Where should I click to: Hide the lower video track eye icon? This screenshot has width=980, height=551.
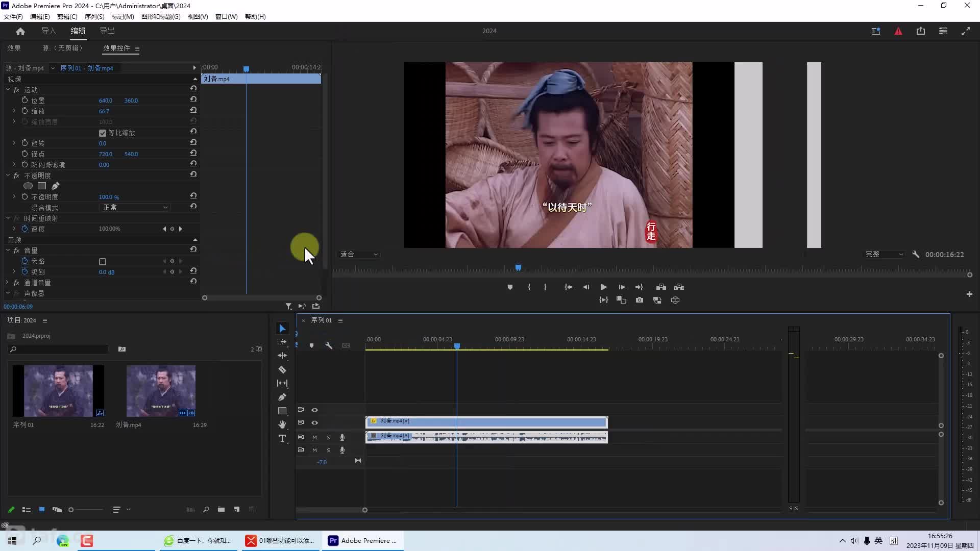pyautogui.click(x=315, y=423)
